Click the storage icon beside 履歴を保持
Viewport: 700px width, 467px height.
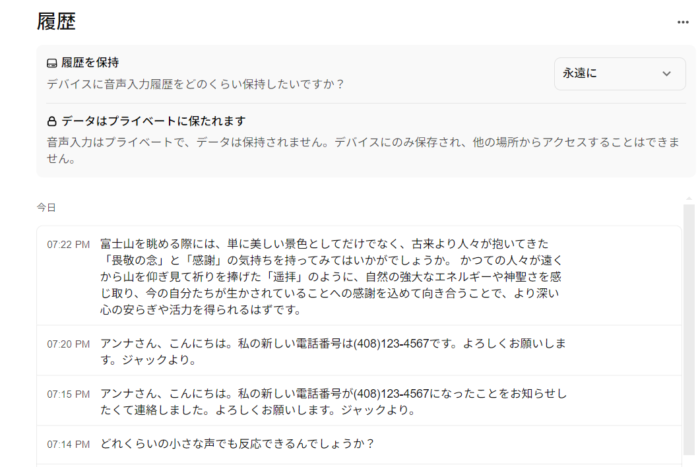pos(52,63)
